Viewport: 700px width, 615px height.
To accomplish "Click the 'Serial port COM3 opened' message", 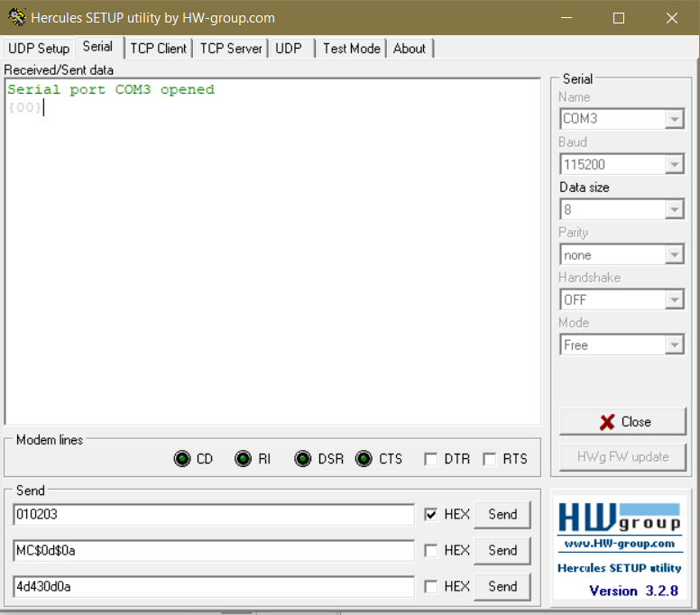I will (x=111, y=89).
